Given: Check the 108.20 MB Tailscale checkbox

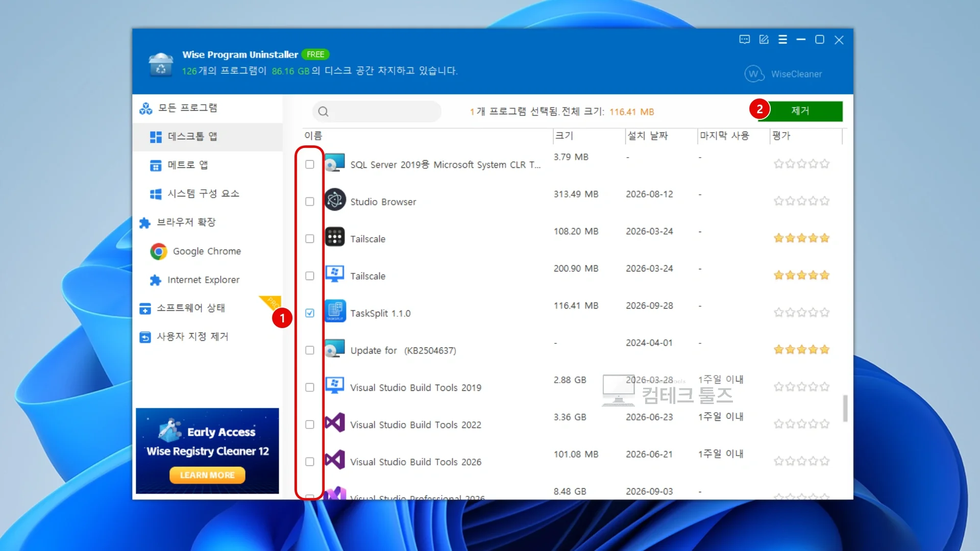Looking at the screenshot, I should tap(310, 239).
